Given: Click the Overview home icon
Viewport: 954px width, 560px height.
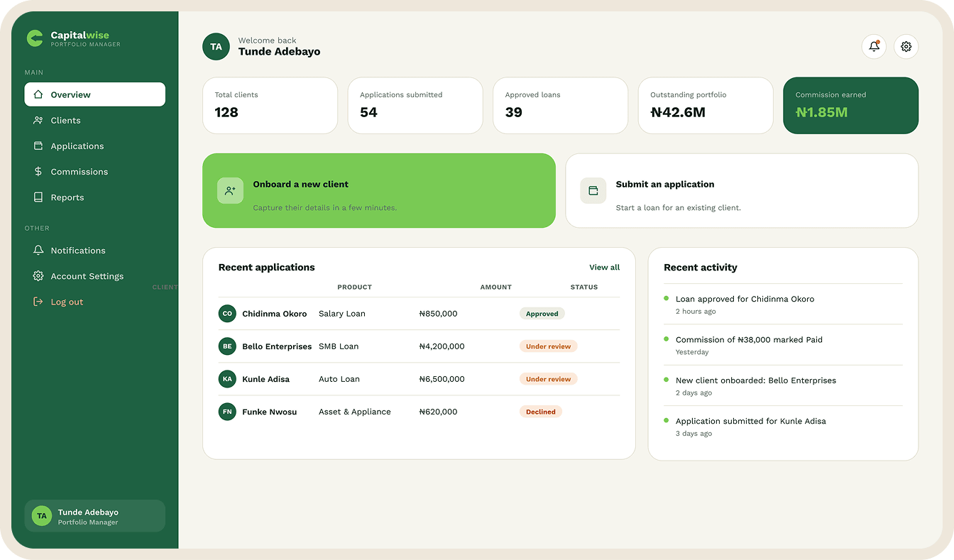Looking at the screenshot, I should click(x=38, y=94).
